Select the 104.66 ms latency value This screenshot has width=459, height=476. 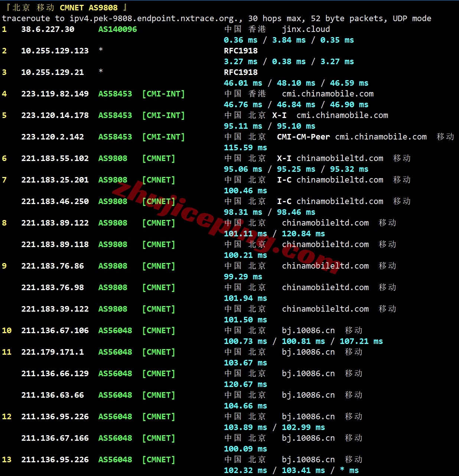click(x=245, y=406)
